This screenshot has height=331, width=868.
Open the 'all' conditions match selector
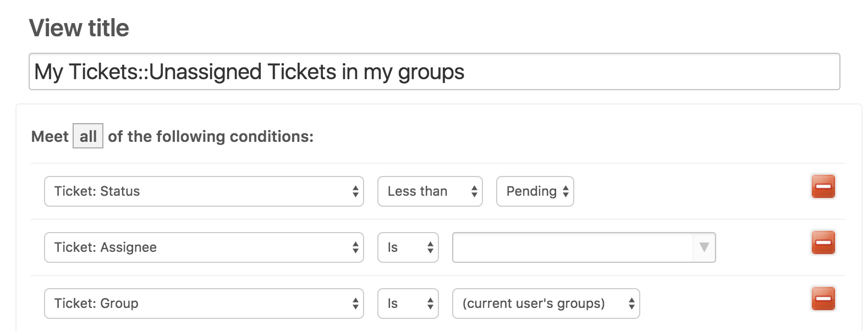pyautogui.click(x=88, y=136)
